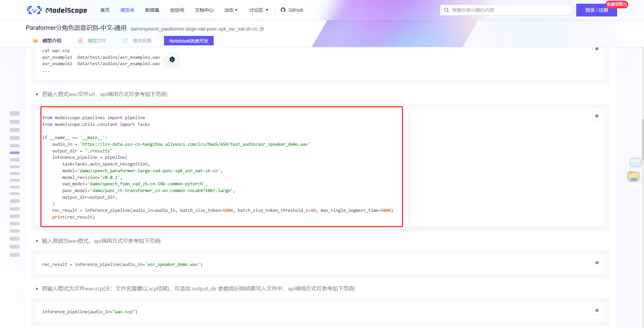Open 模型库 in the navigation
644x328 pixels.
127,10
